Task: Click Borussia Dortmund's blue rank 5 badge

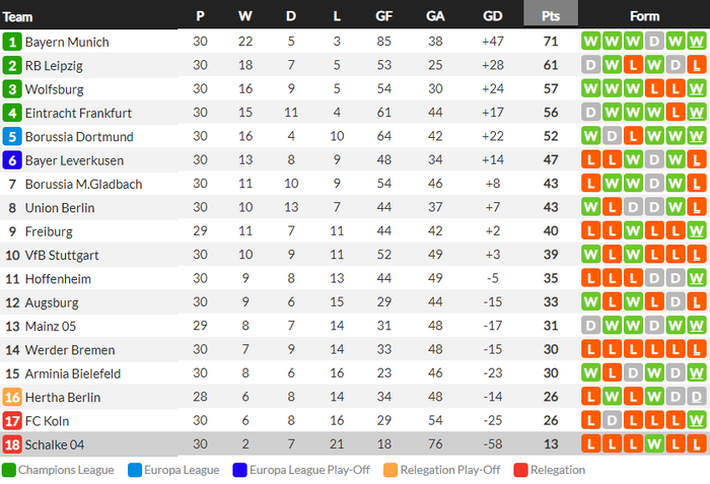Action: point(12,137)
